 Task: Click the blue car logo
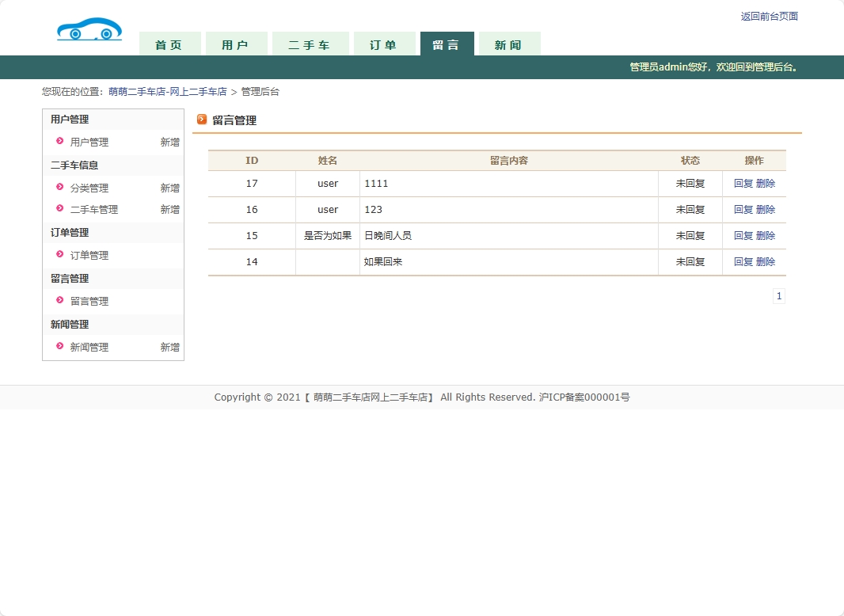(89, 31)
